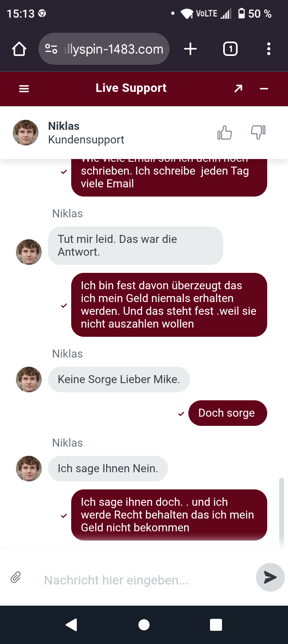288x644 pixels.
Task: Pop out the Live Support chat window
Action: [238, 88]
